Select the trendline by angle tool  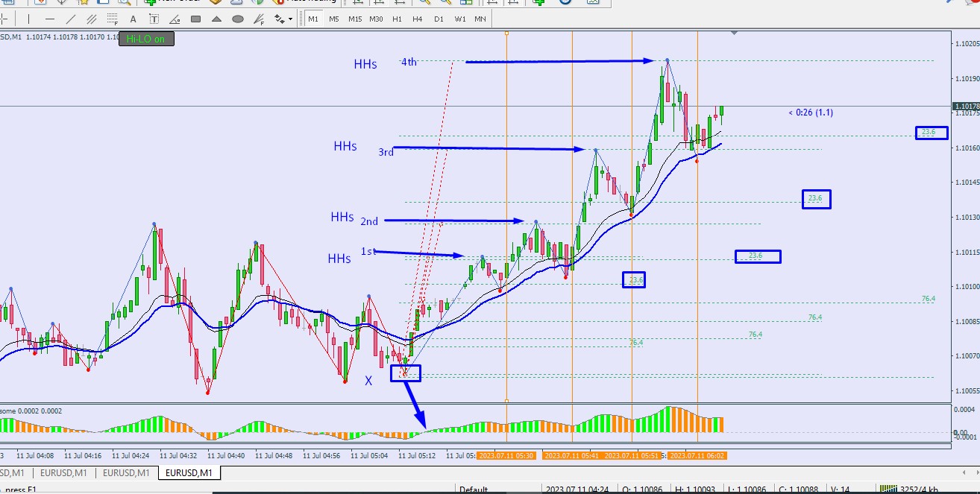click(x=174, y=19)
